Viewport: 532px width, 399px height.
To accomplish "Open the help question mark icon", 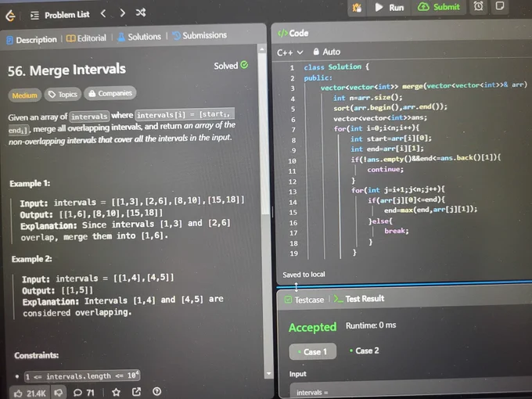I will click(156, 392).
